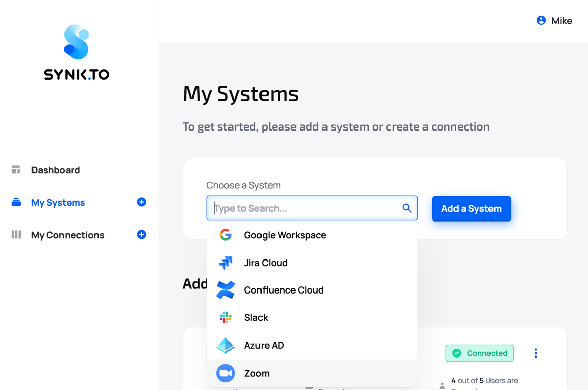Select Slack from the list
Viewport: 588px width, 390px height.
coord(312,317)
